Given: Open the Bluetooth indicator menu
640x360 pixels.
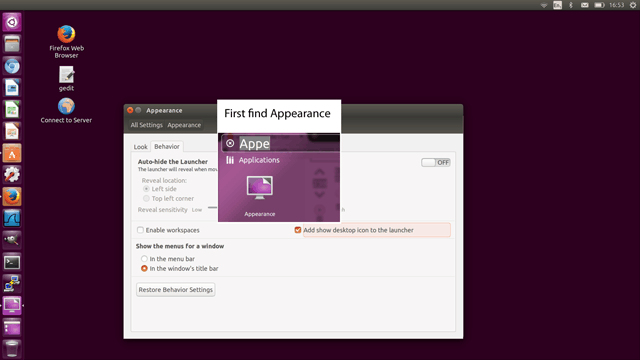Looking at the screenshot, I should tap(571, 5).
